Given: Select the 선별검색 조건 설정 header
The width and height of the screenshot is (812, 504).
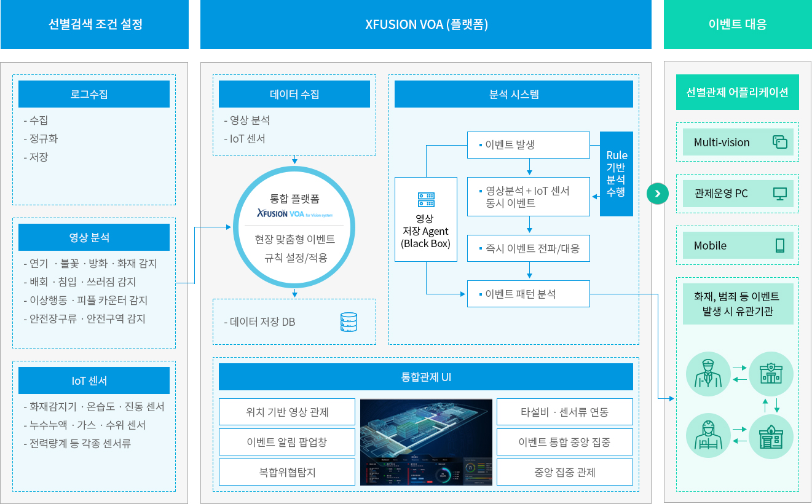Looking at the screenshot, I should pos(95,25).
